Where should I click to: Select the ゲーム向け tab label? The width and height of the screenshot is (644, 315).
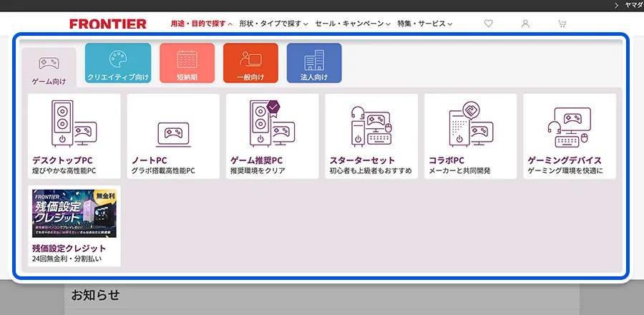click(x=49, y=82)
